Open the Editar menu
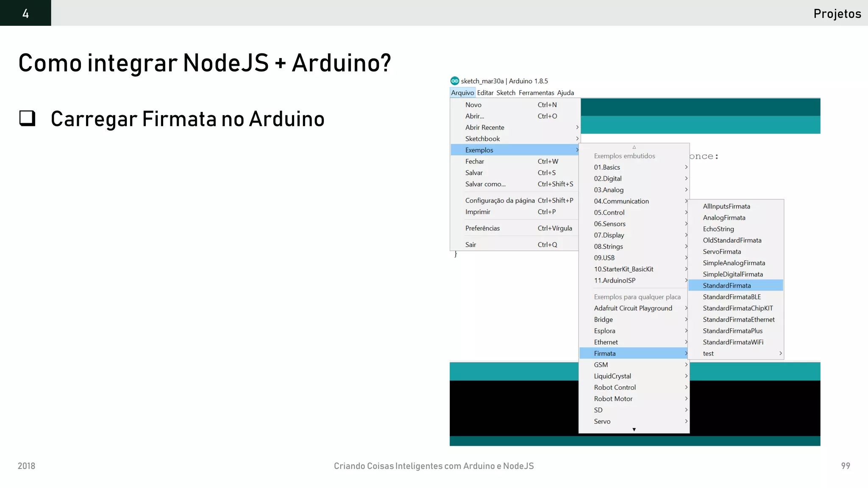Image resolution: width=868 pixels, height=488 pixels. [x=485, y=93]
